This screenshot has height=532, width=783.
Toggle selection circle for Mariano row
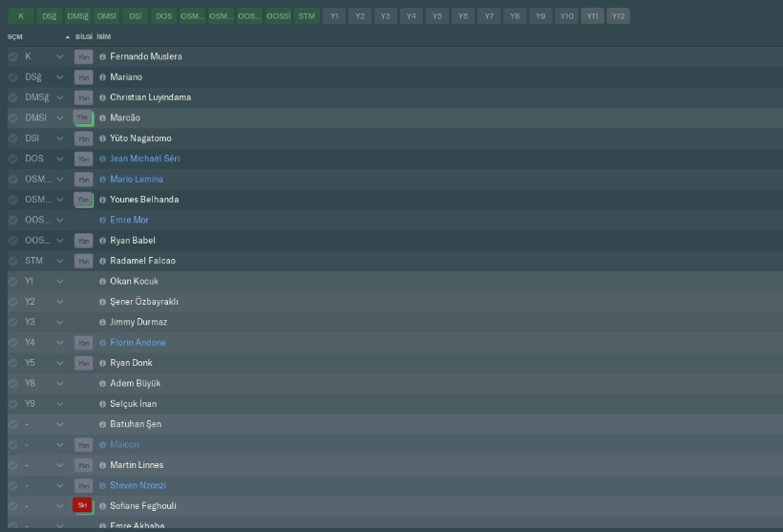13,77
